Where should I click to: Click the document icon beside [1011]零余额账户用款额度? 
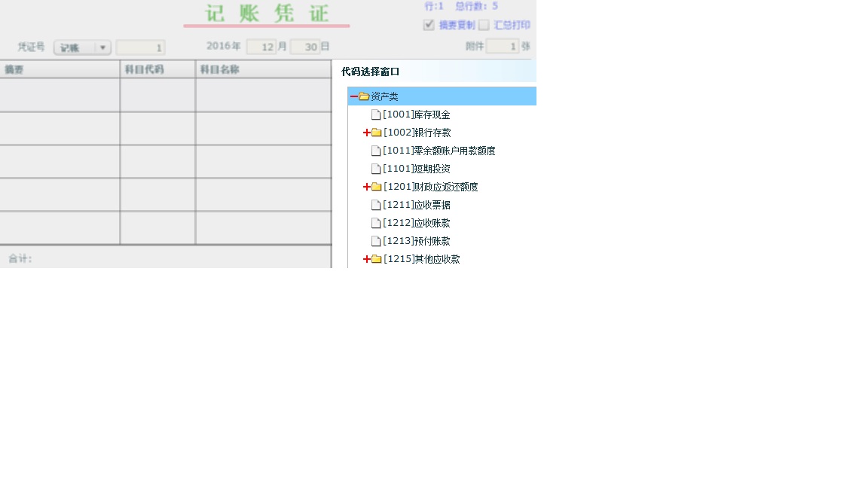[x=376, y=151]
